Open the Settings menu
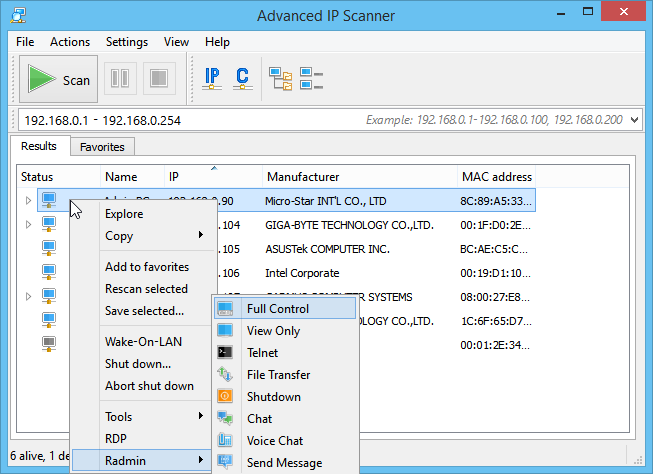This screenshot has height=474, width=653. point(127,42)
